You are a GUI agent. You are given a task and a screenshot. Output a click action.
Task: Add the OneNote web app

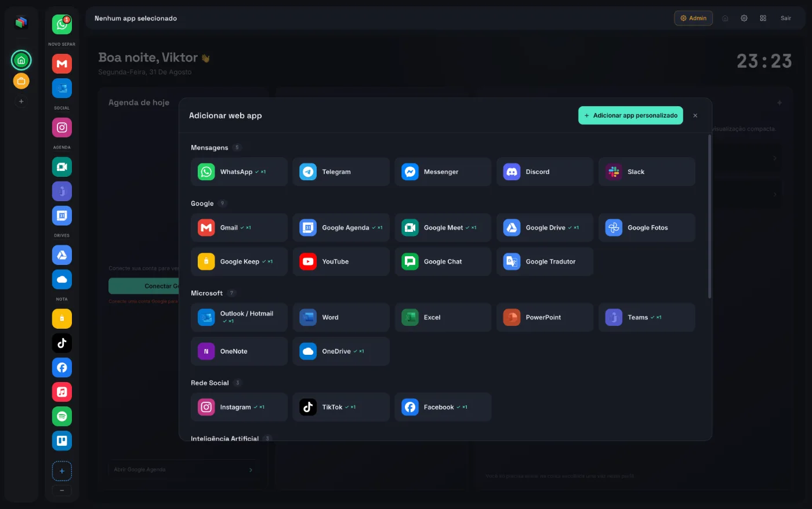[x=239, y=351]
